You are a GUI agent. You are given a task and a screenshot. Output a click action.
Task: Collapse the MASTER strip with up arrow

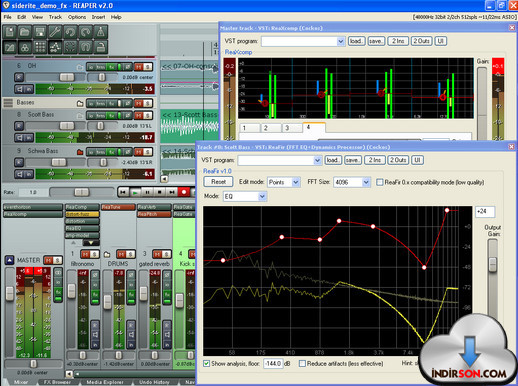[10, 260]
